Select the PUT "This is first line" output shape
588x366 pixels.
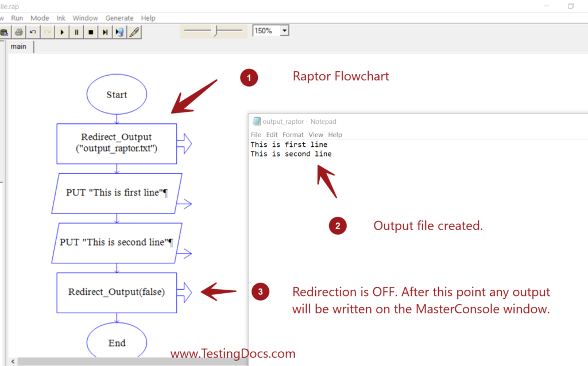click(117, 193)
